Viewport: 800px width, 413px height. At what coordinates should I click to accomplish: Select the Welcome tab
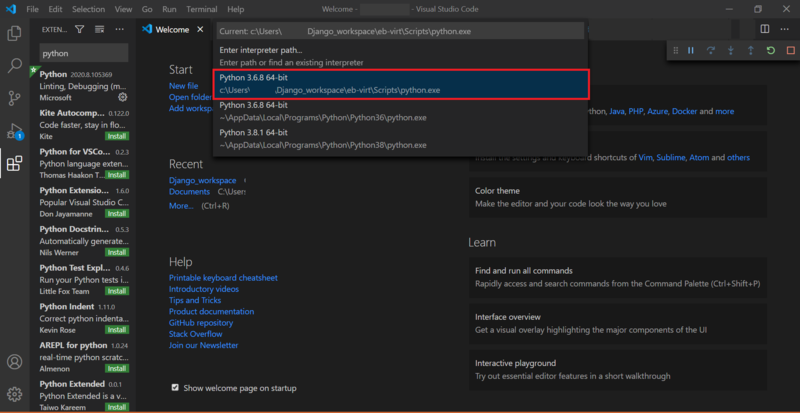pyautogui.click(x=173, y=30)
